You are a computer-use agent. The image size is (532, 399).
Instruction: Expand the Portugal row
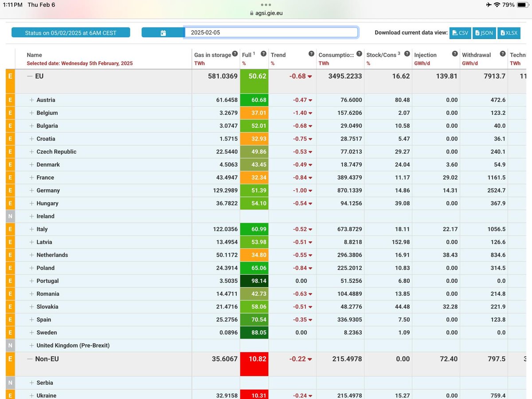click(32, 281)
